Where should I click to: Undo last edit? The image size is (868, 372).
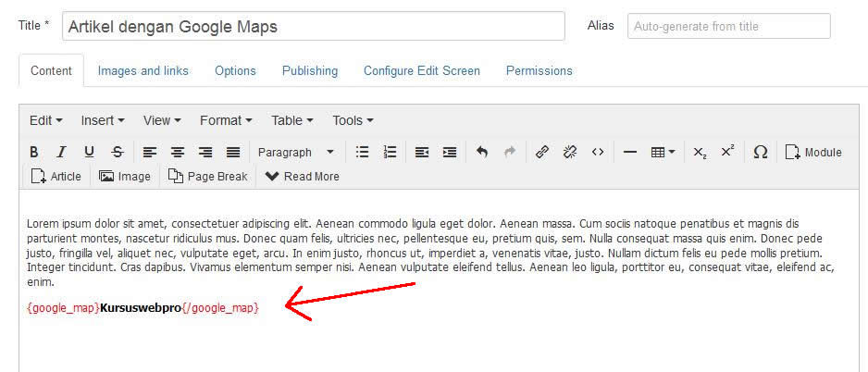pos(482,153)
